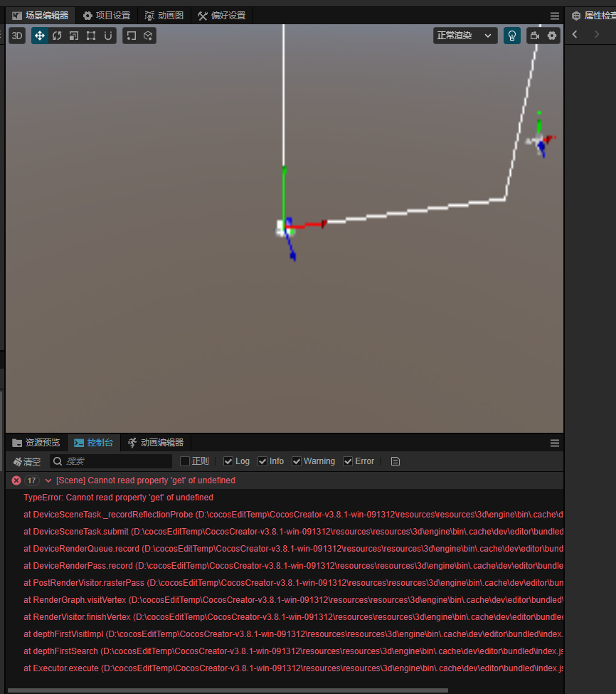Enable the 正则 regex checkbox

click(x=185, y=461)
